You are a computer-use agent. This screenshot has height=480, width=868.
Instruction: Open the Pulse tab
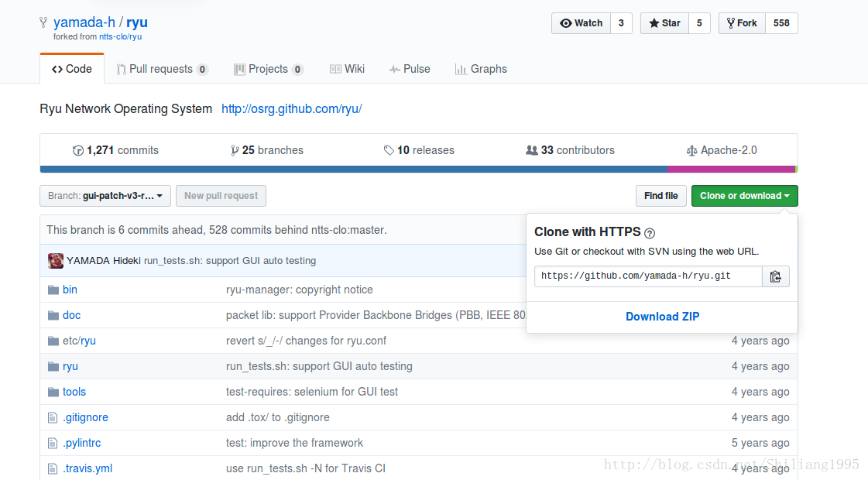(x=410, y=69)
